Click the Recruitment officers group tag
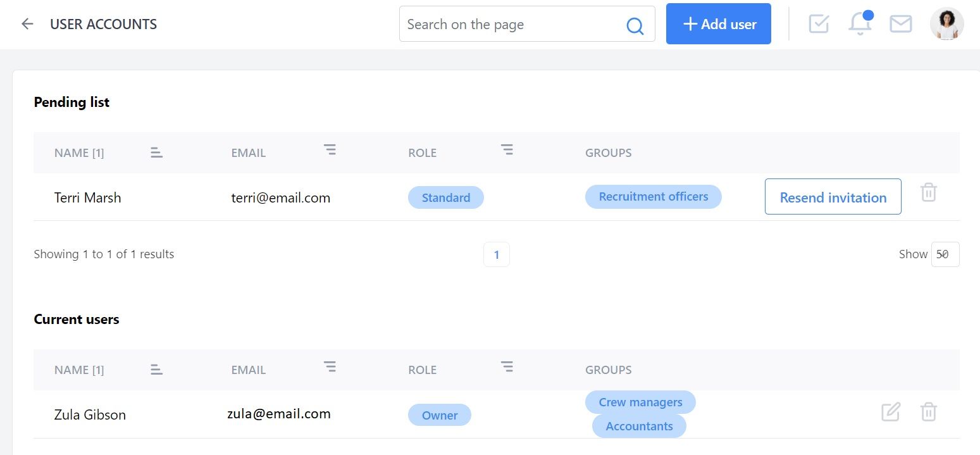The height and width of the screenshot is (455, 980). 654,197
